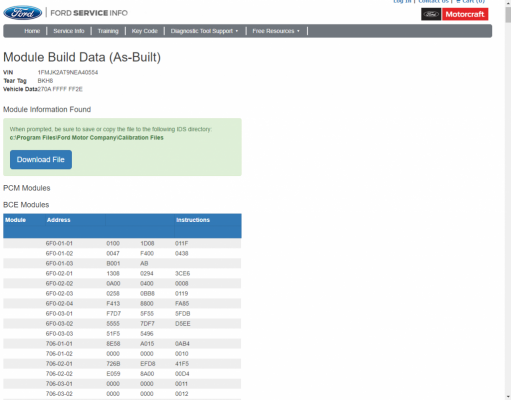Open the shopping Cart link
This screenshot has height=400, width=511.
point(470,1)
